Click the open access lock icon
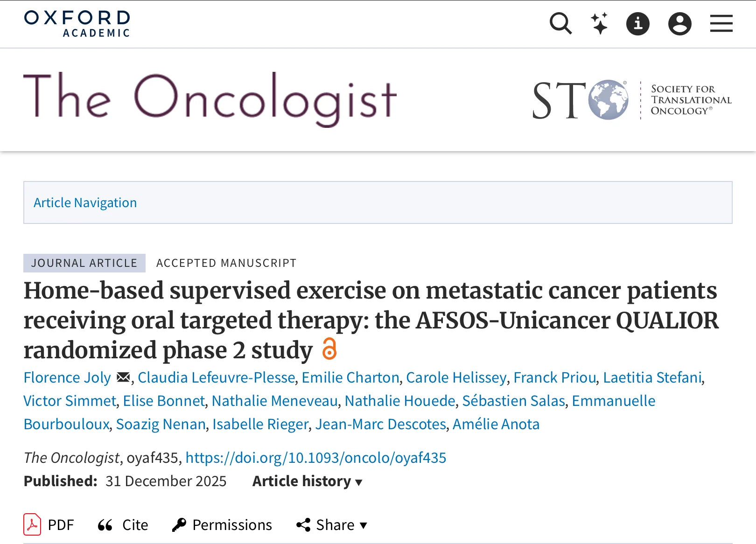This screenshot has height=544, width=756. pos(330,350)
